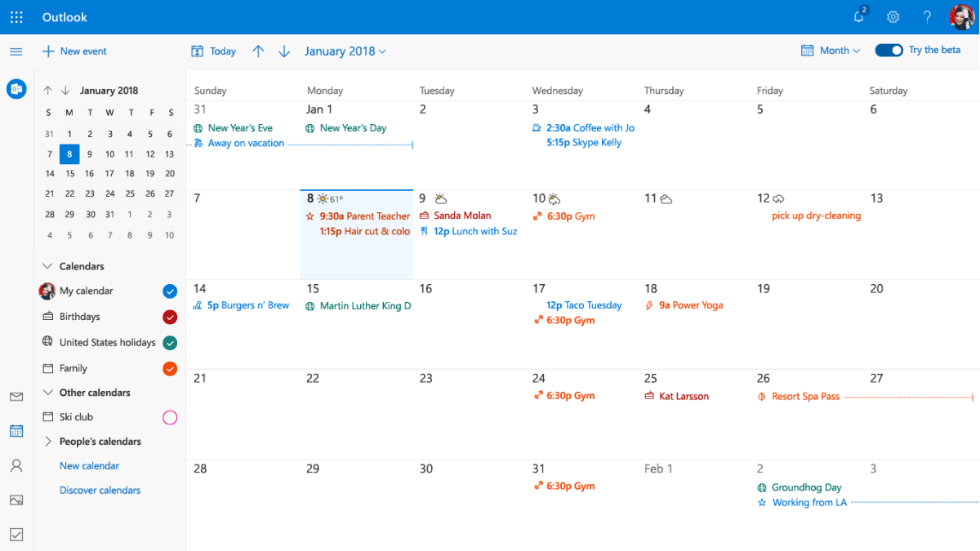Open the Discover calendars link
Viewport: 980px width, 551px height.
100,490
